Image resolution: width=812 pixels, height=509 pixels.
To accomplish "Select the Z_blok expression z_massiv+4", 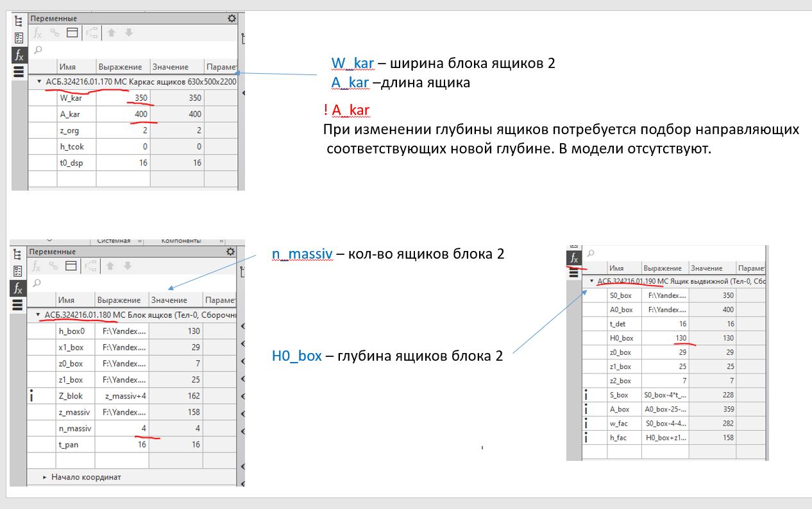I will [x=122, y=396].
